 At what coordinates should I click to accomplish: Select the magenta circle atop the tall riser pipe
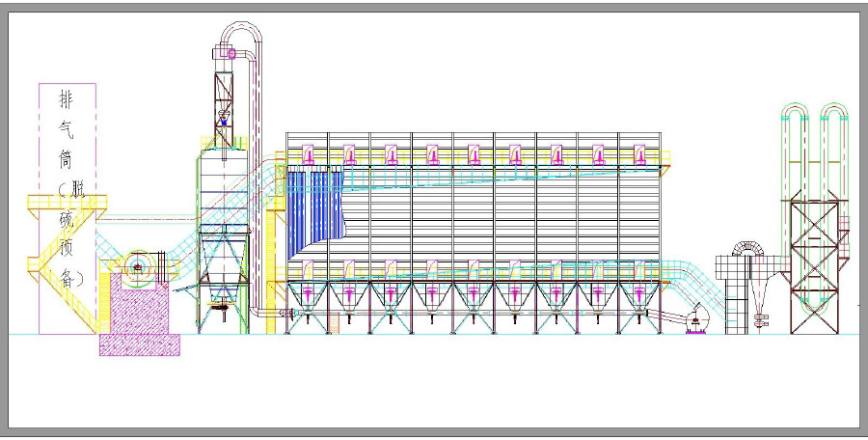click(231, 54)
